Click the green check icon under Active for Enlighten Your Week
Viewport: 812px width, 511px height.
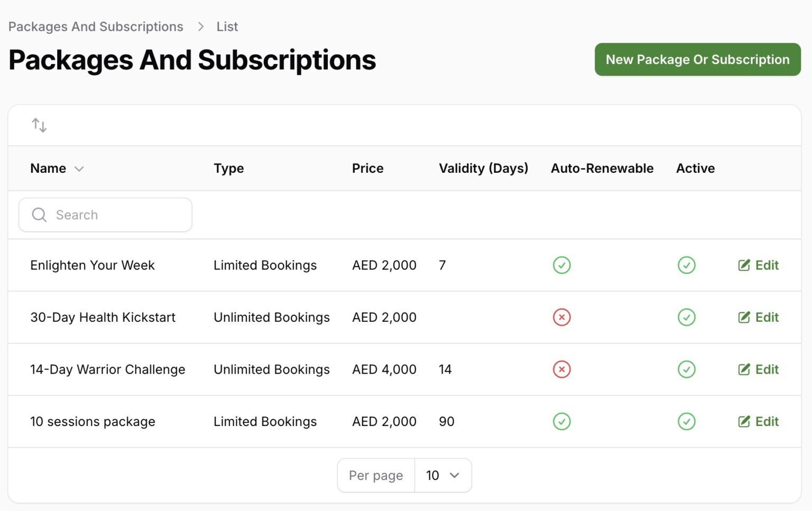(686, 265)
